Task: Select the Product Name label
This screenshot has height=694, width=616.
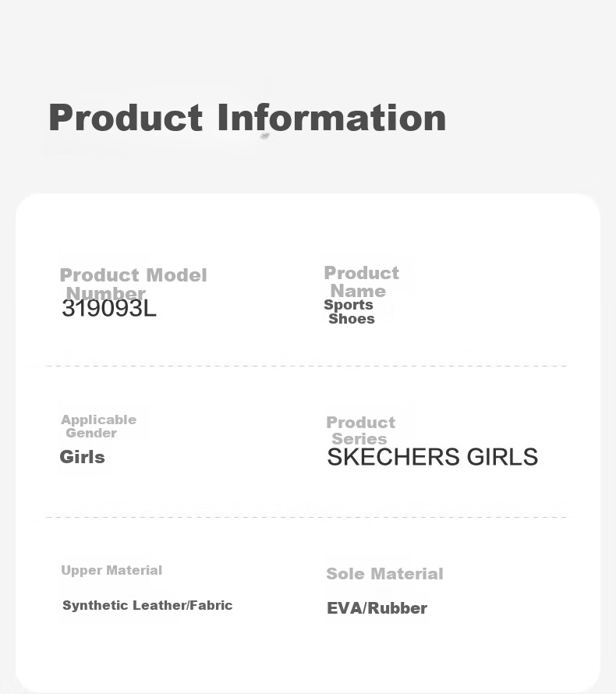Action: click(361, 282)
